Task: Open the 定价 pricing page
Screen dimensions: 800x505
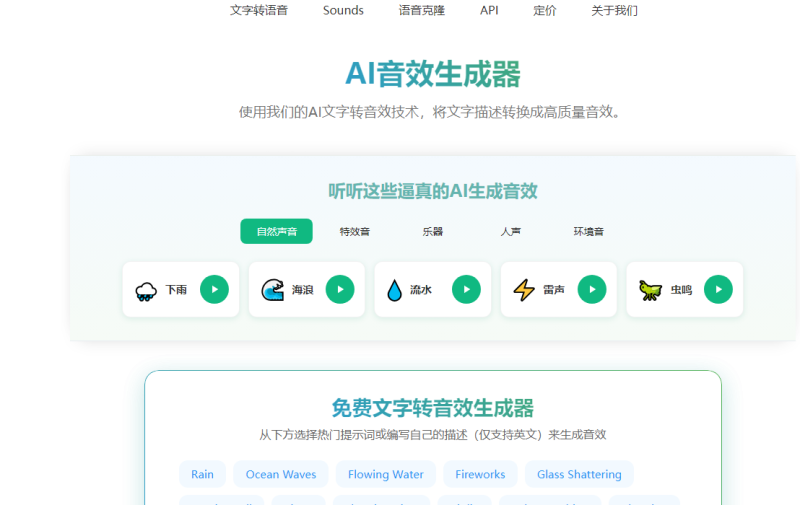Action: (545, 11)
